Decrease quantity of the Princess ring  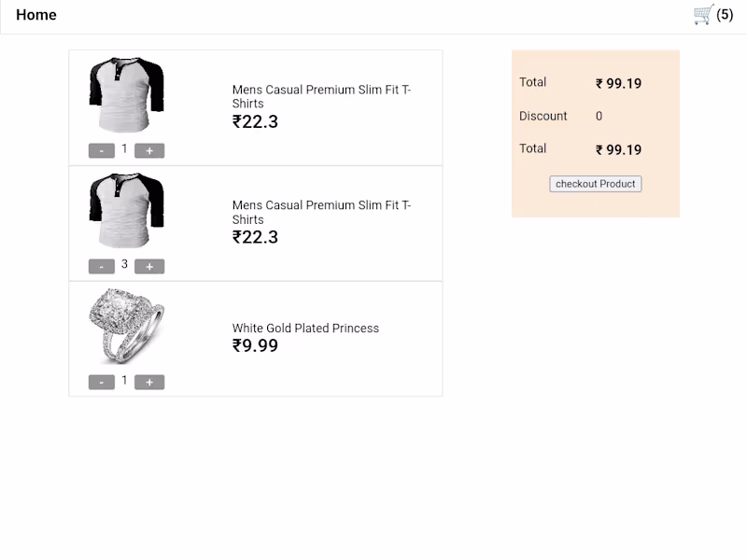click(102, 381)
